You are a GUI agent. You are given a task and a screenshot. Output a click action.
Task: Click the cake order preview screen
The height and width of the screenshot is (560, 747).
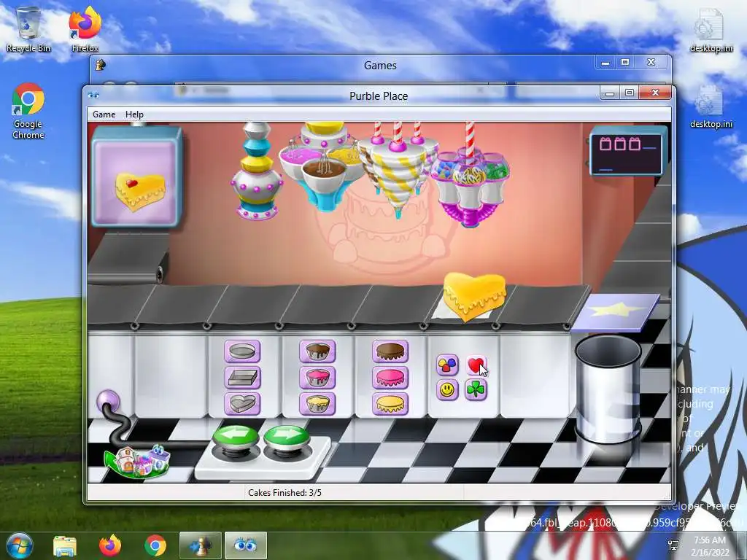136,176
